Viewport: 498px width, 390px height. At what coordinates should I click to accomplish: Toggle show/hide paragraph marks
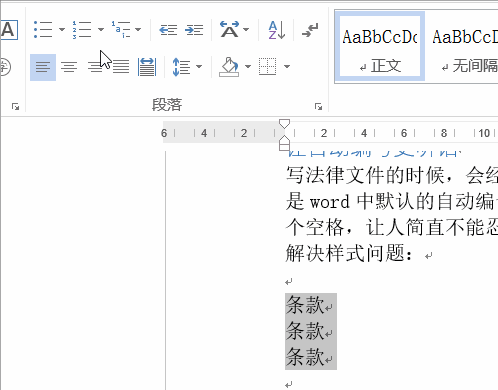[310, 30]
